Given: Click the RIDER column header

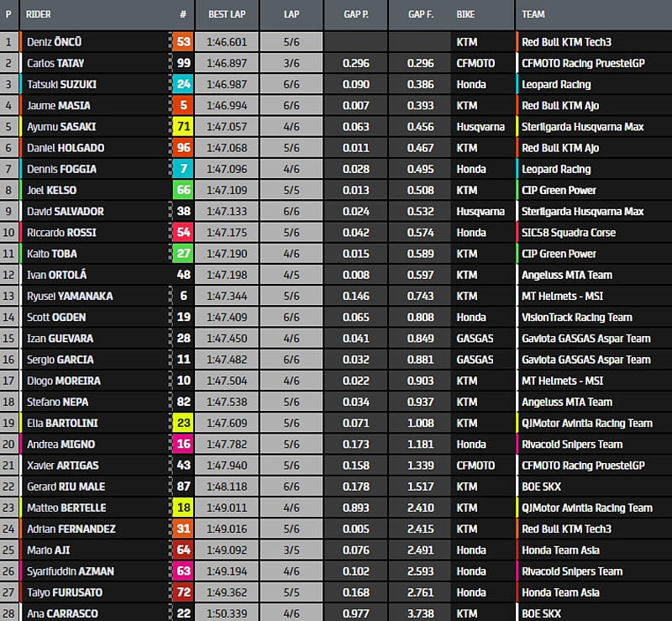Looking at the screenshot, I should (39, 14).
